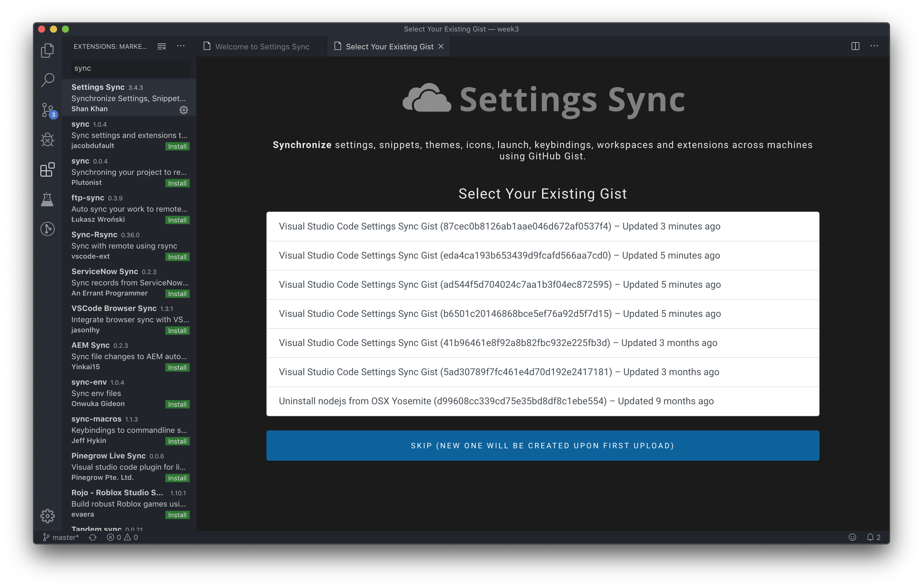Switch to Welcome to Settings Sync tab
Image resolution: width=923 pixels, height=588 pixels.
pyautogui.click(x=262, y=46)
